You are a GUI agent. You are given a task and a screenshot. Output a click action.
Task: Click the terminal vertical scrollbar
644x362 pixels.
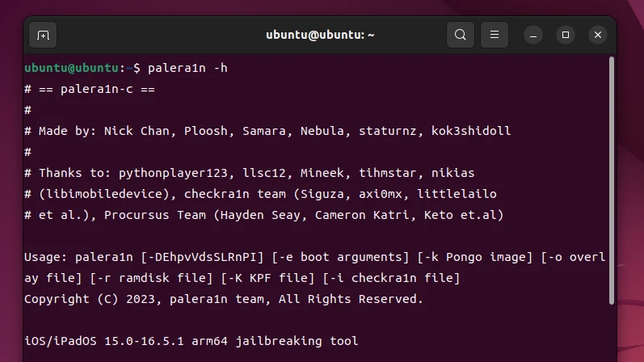(x=612, y=178)
